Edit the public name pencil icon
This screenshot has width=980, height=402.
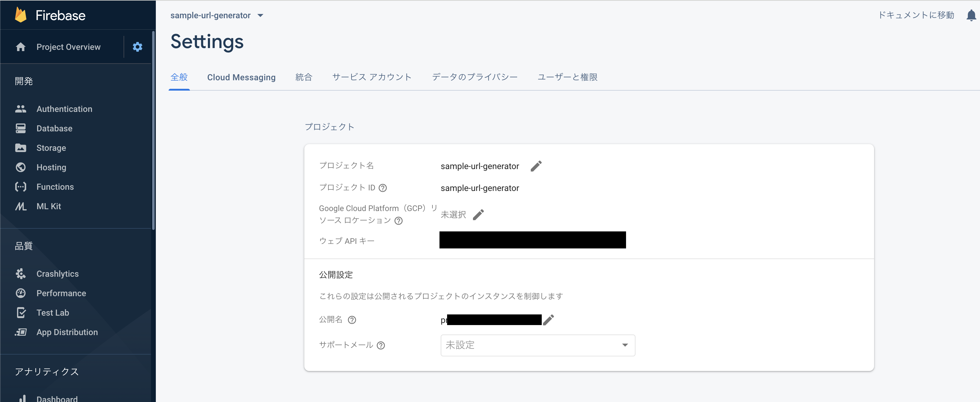[548, 320]
